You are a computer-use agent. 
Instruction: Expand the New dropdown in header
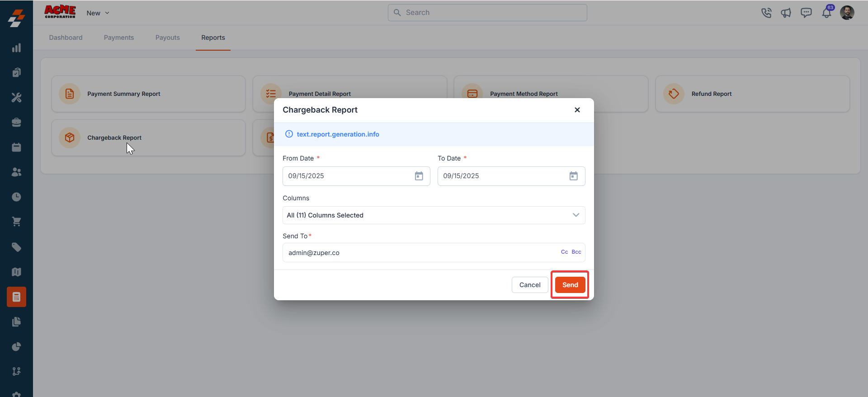[98, 13]
